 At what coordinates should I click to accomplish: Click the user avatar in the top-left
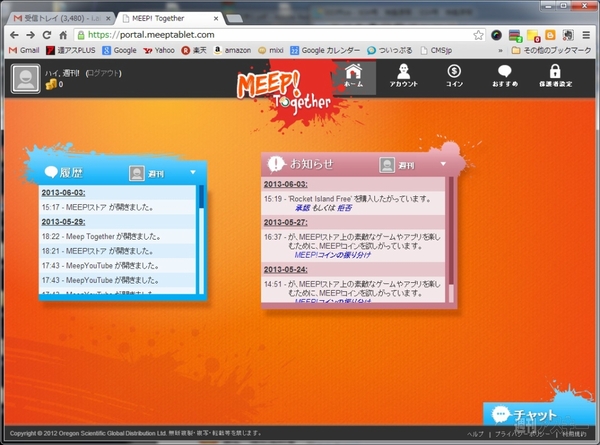click(25, 78)
